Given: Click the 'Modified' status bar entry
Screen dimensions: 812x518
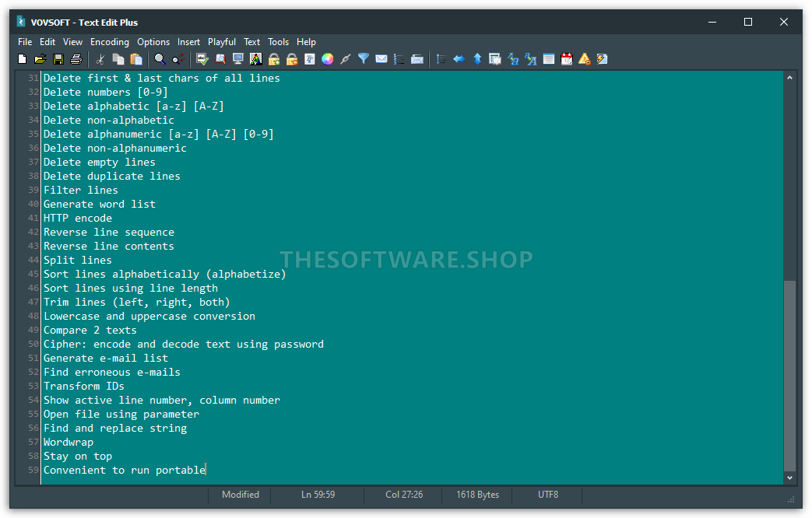Looking at the screenshot, I should point(241,495).
